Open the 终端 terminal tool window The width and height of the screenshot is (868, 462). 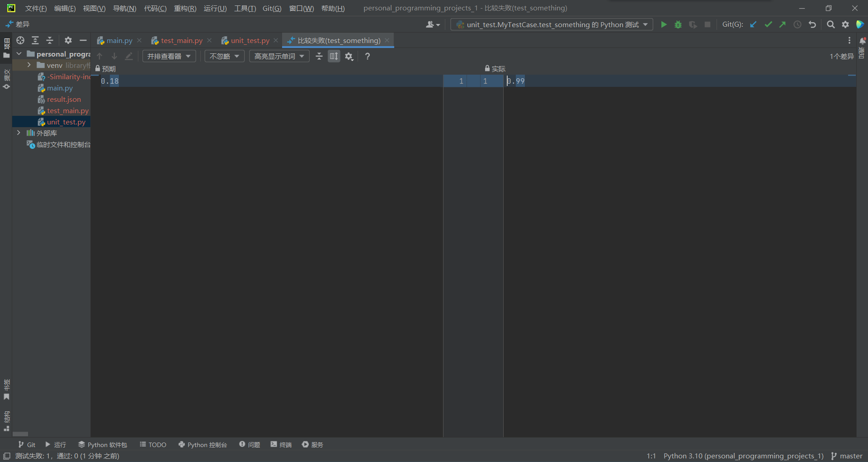tap(281, 445)
